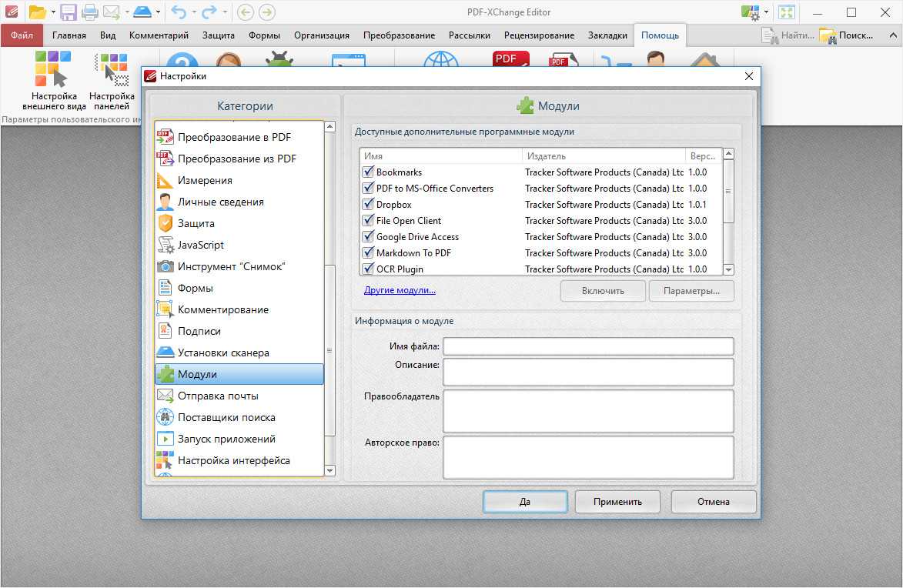Switch to the Преобразование ribbon tab
Image resolution: width=903 pixels, height=588 pixels.
(x=399, y=35)
